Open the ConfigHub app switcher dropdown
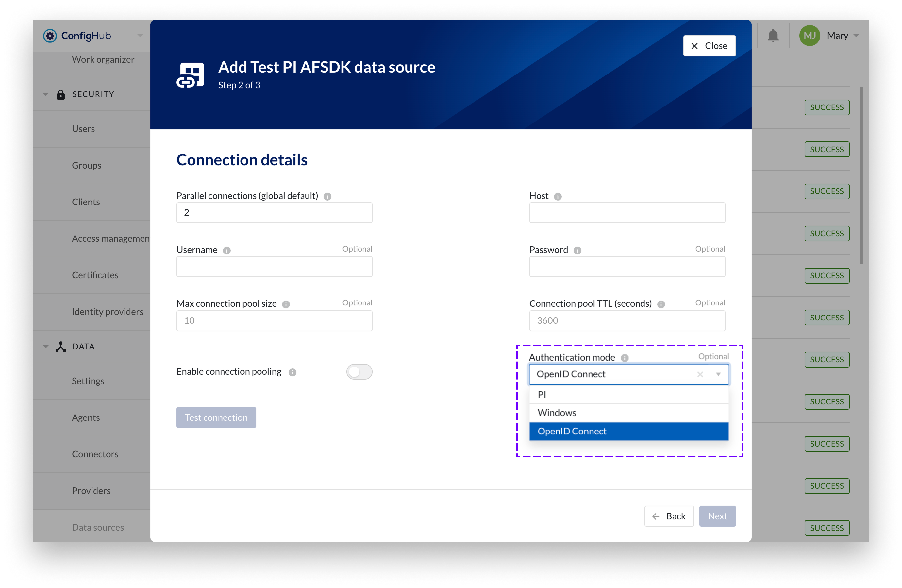The image size is (902, 588). (140, 36)
